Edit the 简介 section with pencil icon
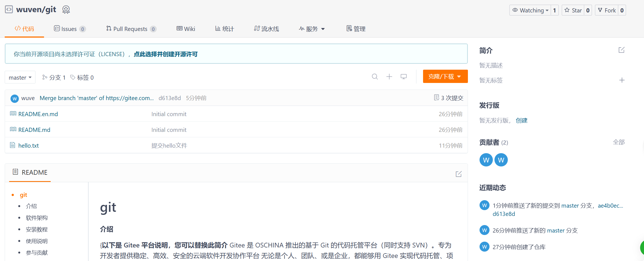 coord(622,50)
